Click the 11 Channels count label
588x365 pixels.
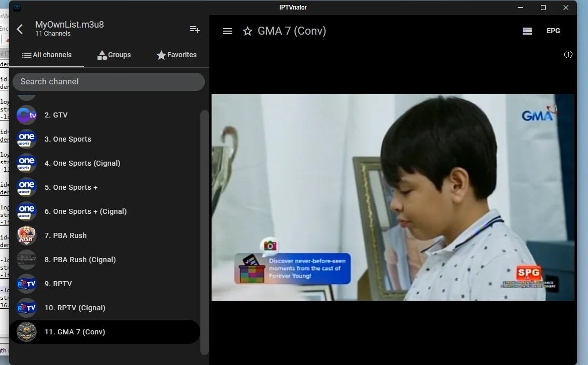click(53, 34)
